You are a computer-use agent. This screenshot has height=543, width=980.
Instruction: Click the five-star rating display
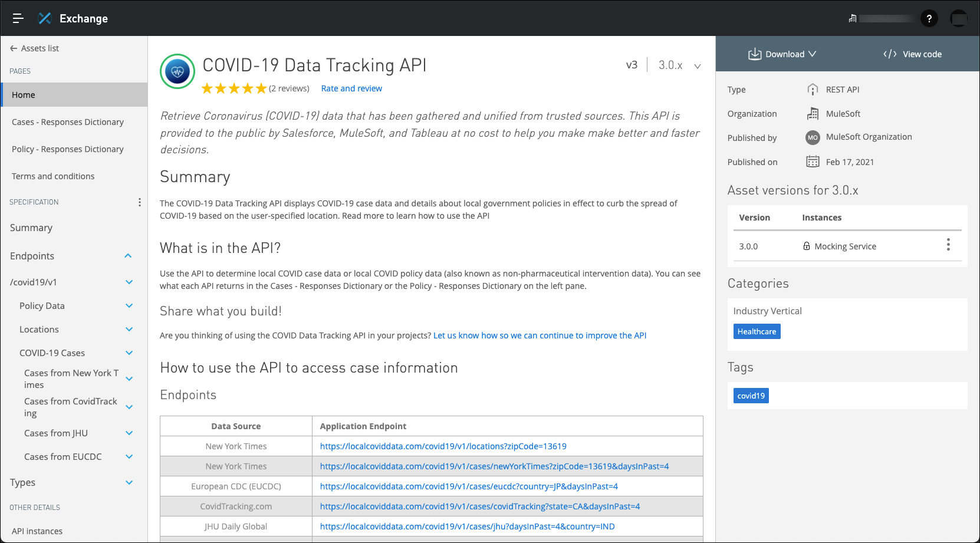(x=234, y=88)
